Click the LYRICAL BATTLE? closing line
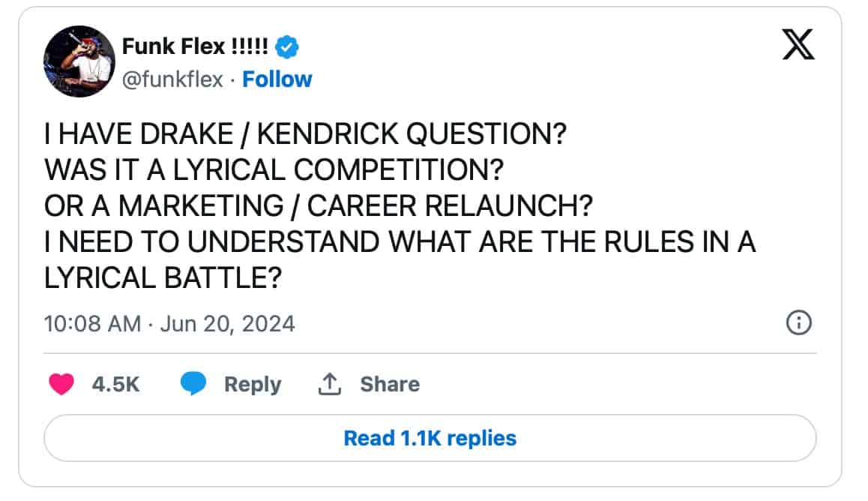 (163, 279)
